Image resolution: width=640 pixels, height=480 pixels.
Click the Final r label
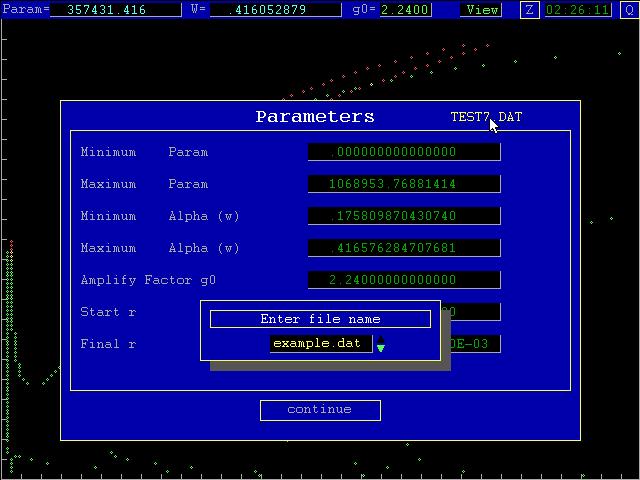(x=108, y=344)
